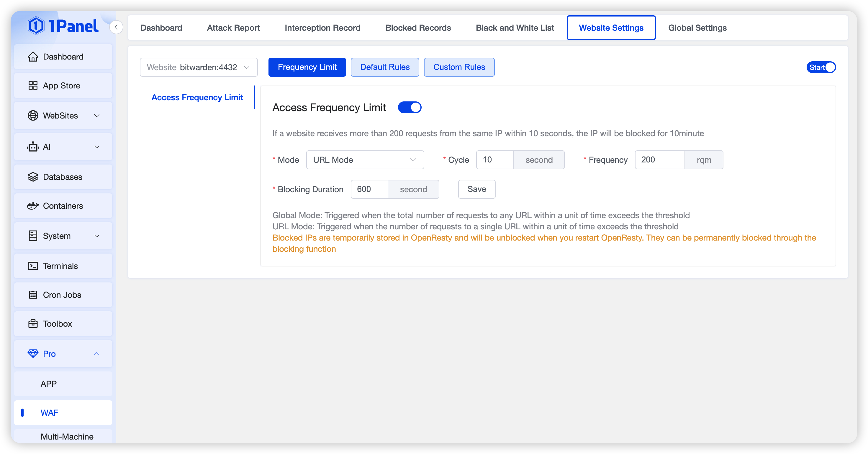Viewport: 868px width, 454px height.
Task: Click the 1Panel logo
Action: tap(63, 26)
